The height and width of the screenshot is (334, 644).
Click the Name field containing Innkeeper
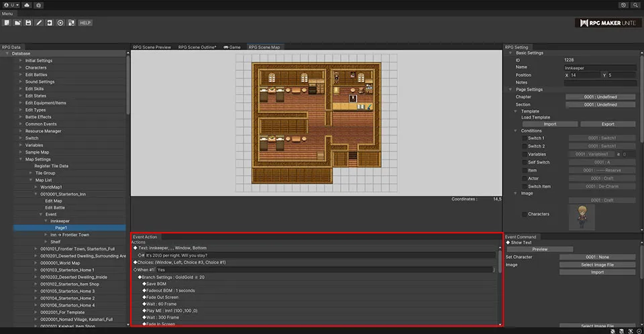(x=600, y=67)
